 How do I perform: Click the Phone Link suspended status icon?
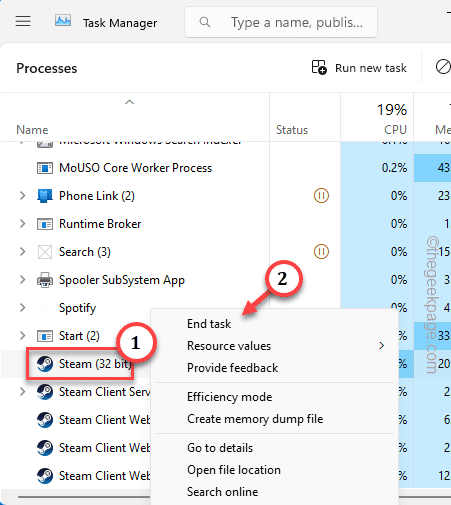coord(321,196)
